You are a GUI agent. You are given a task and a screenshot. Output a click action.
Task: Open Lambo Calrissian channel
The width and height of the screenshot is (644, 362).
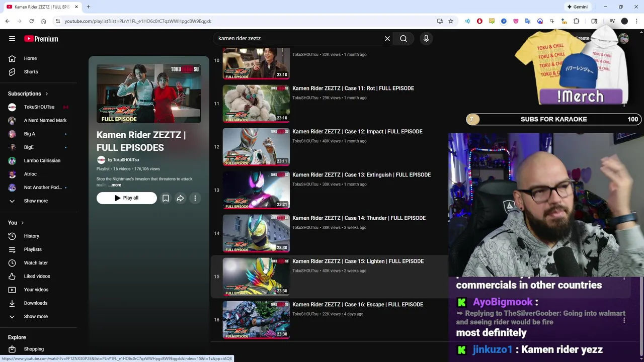click(42, 160)
